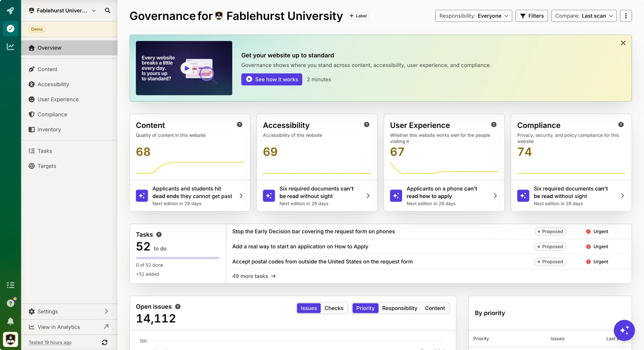Image resolution: width=644 pixels, height=350 pixels.
Task: Open the Fablehurst University site switcher dropdown
Action: coord(62,10)
